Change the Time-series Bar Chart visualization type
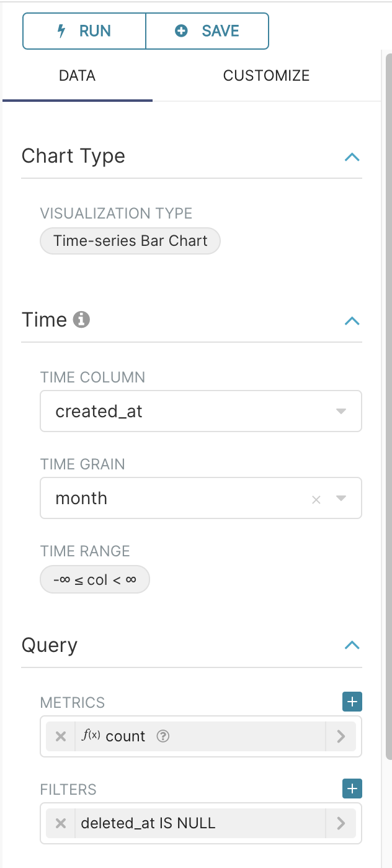 (x=130, y=241)
